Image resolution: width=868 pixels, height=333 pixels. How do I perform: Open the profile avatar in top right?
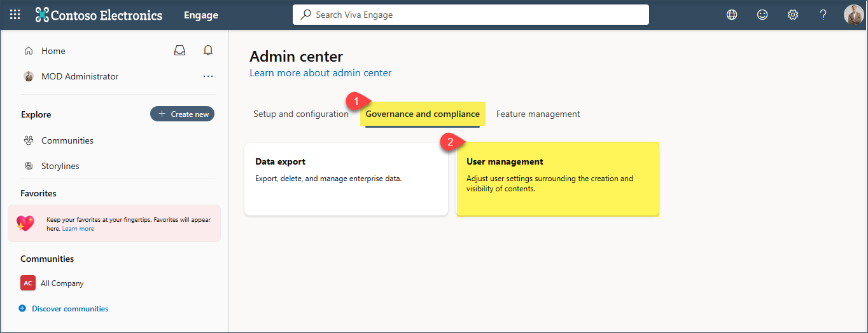(853, 15)
